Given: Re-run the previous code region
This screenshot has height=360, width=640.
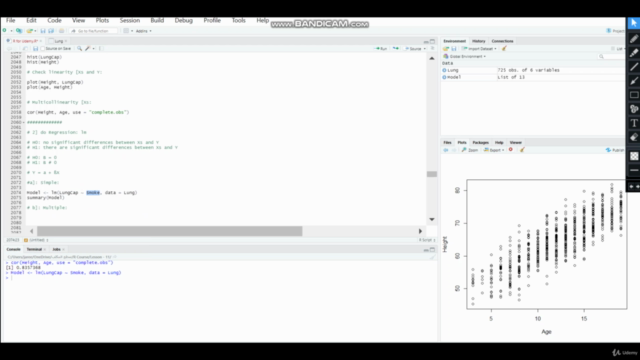Looking at the screenshot, I should (396, 49).
